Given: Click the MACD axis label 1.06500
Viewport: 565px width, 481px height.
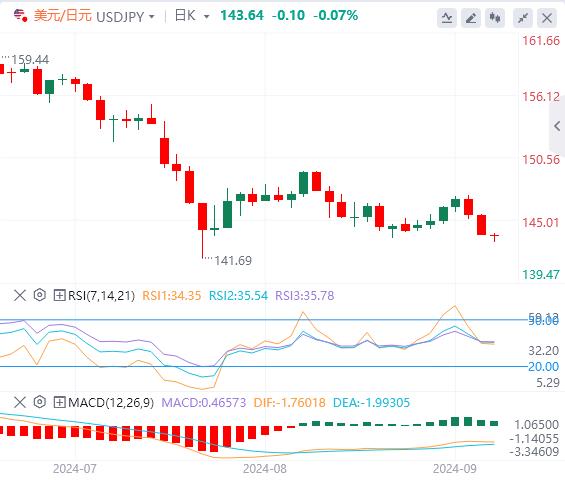Looking at the screenshot, I should (x=537, y=424).
